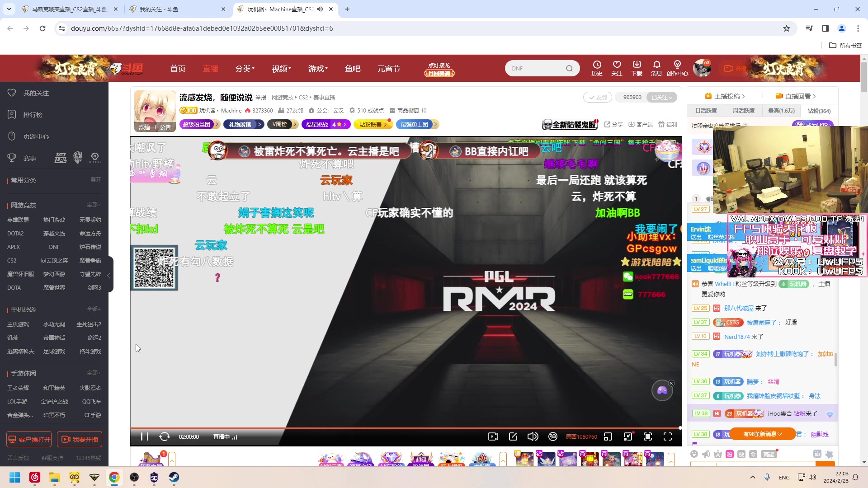The image size is (868, 488).
Task: Select 直播 in the top navigation
Action: click(x=210, y=69)
